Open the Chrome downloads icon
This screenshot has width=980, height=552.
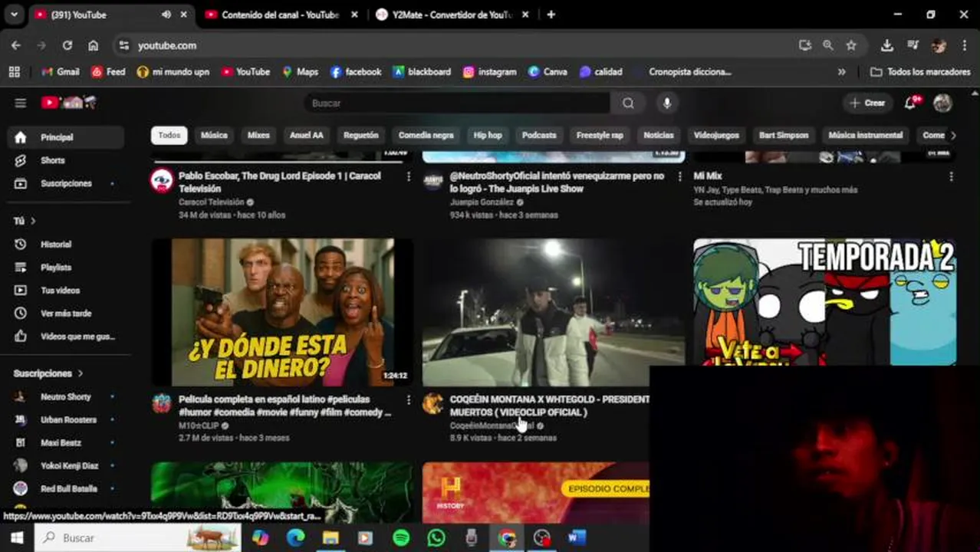tap(886, 45)
